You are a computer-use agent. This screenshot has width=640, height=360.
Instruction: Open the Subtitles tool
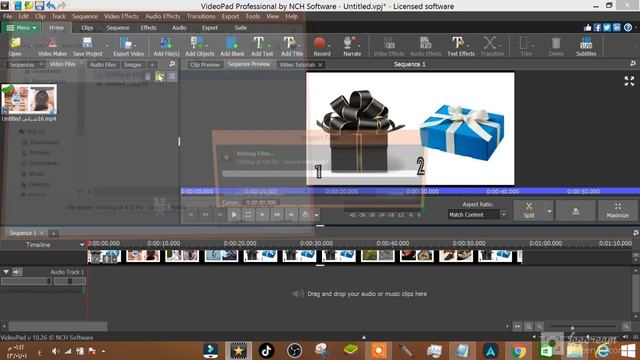click(586, 46)
